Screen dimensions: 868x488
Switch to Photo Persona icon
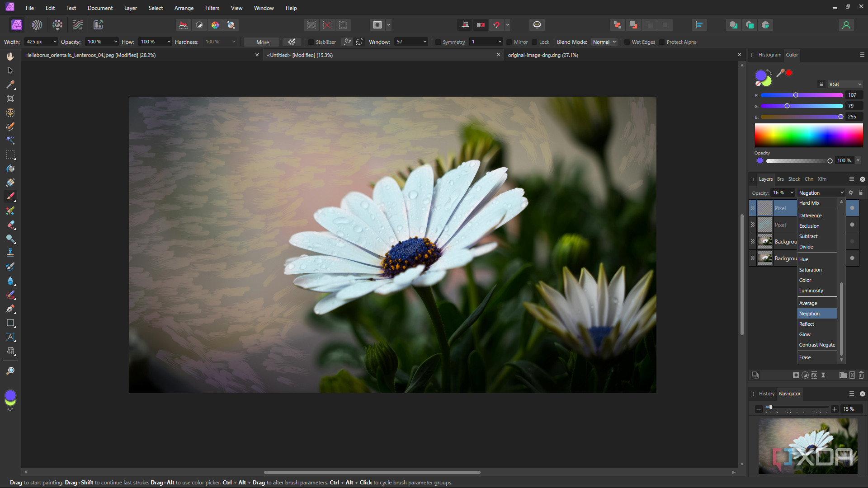(17, 25)
